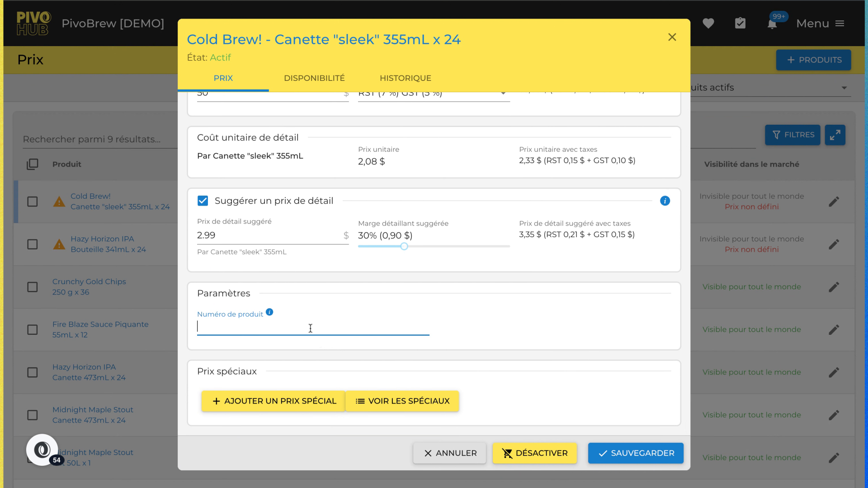Click the info icon next to Numéro de produit

(269, 312)
